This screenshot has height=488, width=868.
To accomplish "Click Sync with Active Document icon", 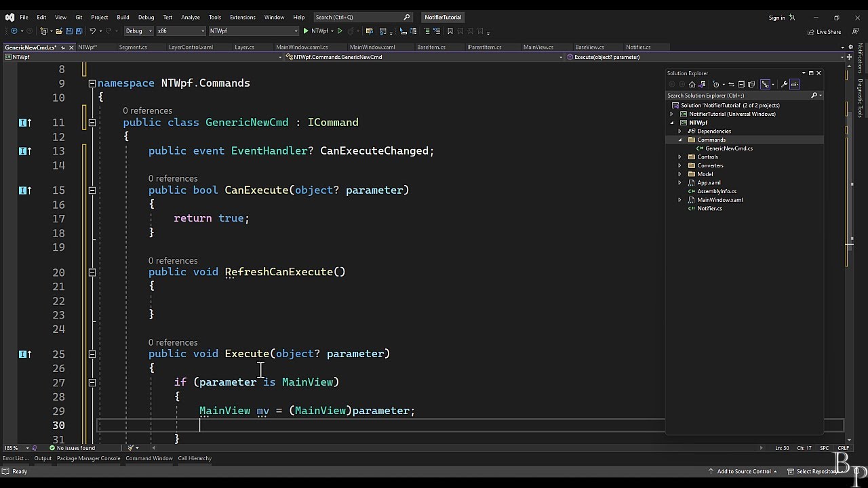I will (x=731, y=85).
